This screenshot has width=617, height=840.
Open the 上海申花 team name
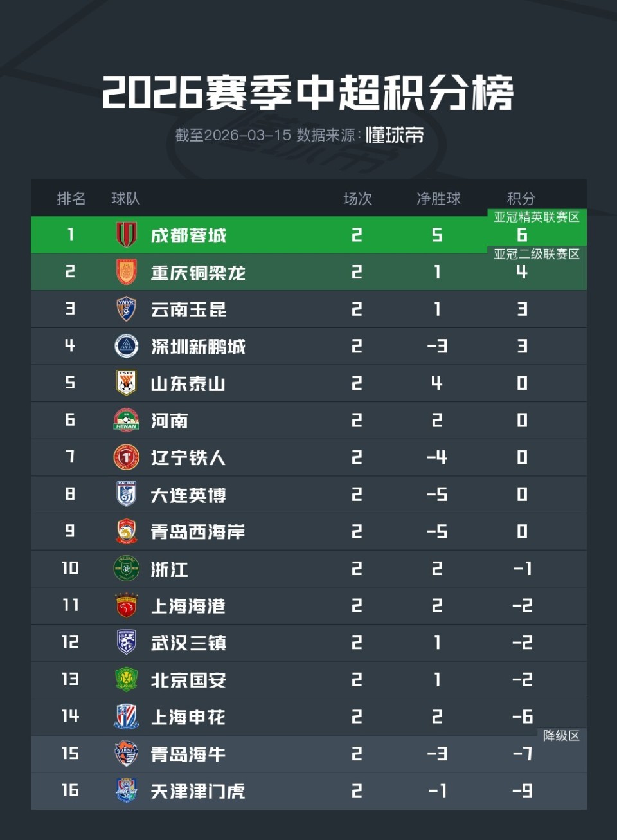[x=188, y=717]
